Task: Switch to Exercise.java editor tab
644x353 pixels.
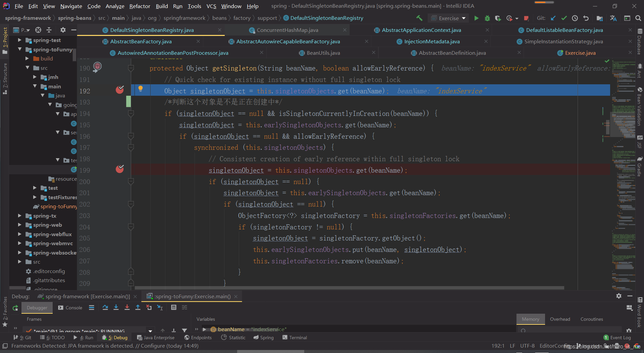Action: pos(580,53)
